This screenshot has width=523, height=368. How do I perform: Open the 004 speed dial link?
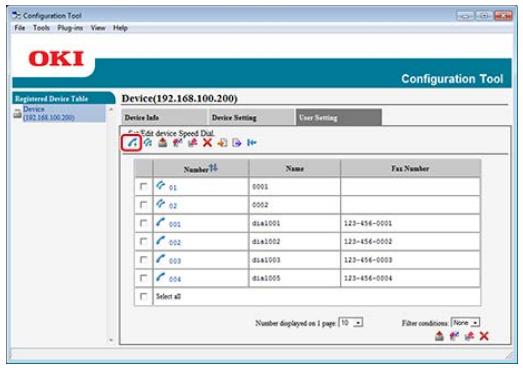pyautogui.click(x=175, y=279)
